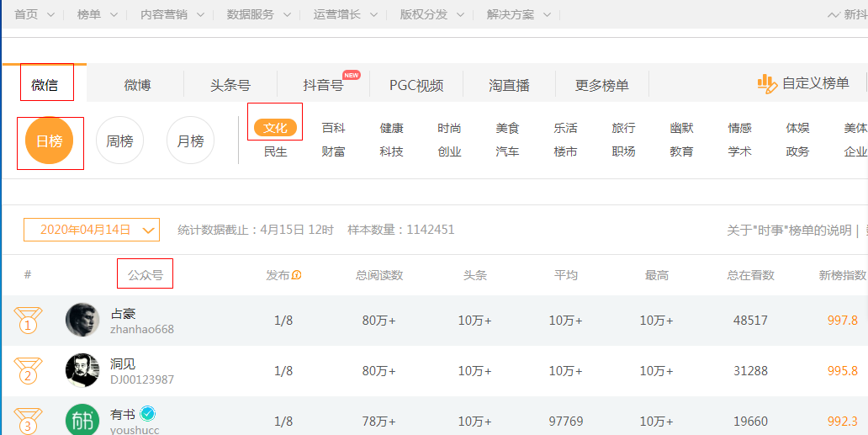Image resolution: width=868 pixels, height=435 pixels.
Task: Click the 48517 total views value
Action: click(750, 320)
